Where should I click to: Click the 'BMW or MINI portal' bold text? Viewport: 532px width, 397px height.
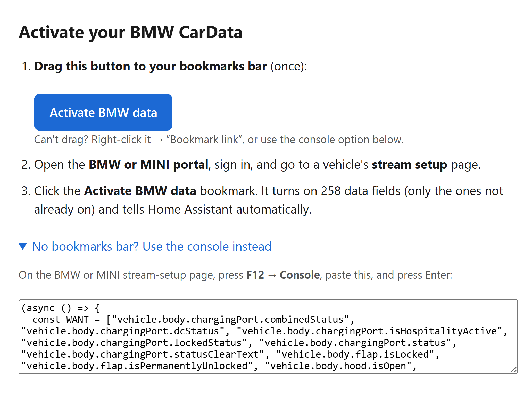click(x=148, y=165)
